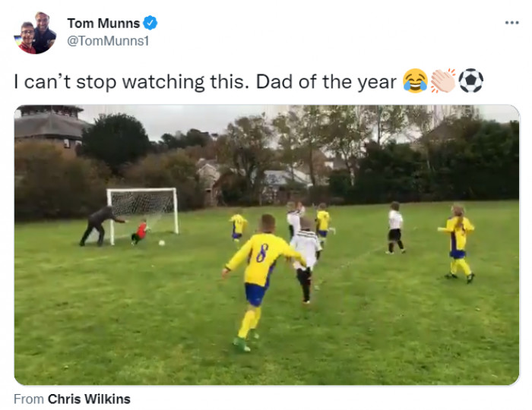Click the house in video background
Image resolution: width=532 pixels, height=410 pixels.
[49, 125]
